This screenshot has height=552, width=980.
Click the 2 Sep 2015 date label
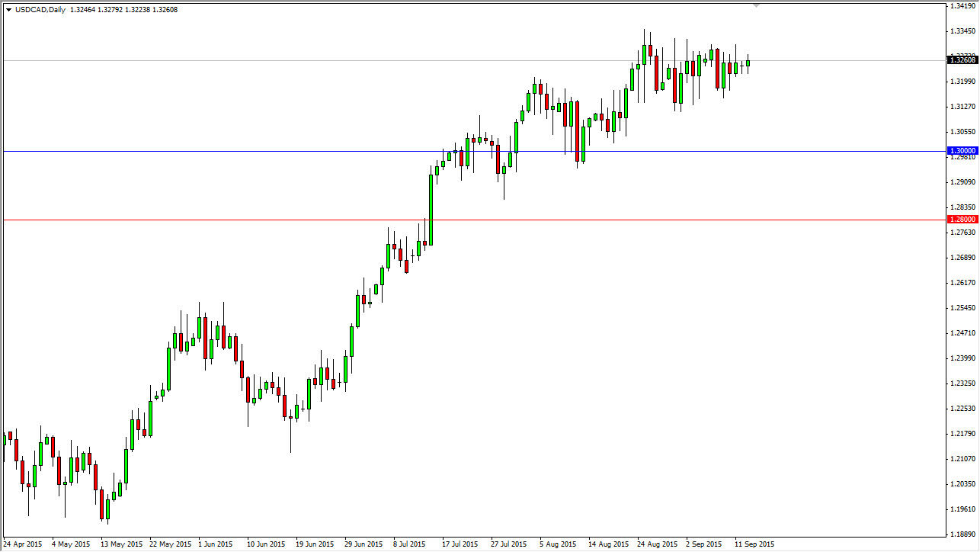click(x=704, y=544)
